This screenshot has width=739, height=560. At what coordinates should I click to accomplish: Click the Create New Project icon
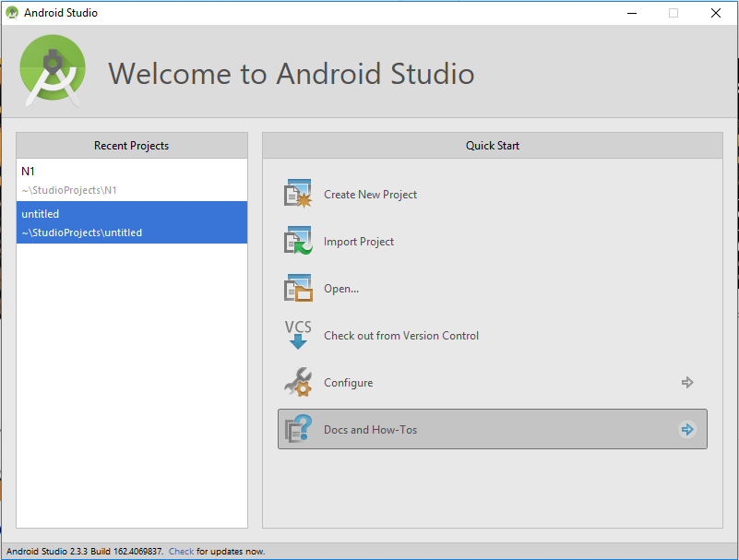pos(298,194)
